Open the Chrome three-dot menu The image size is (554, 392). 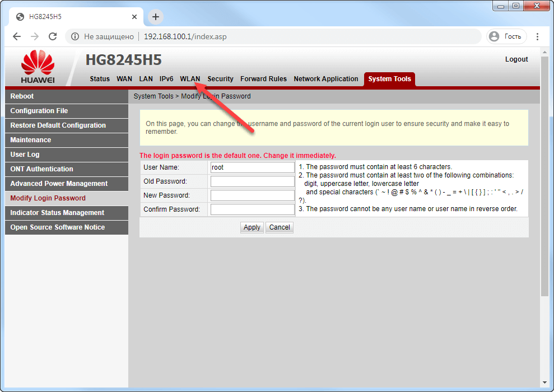point(538,36)
